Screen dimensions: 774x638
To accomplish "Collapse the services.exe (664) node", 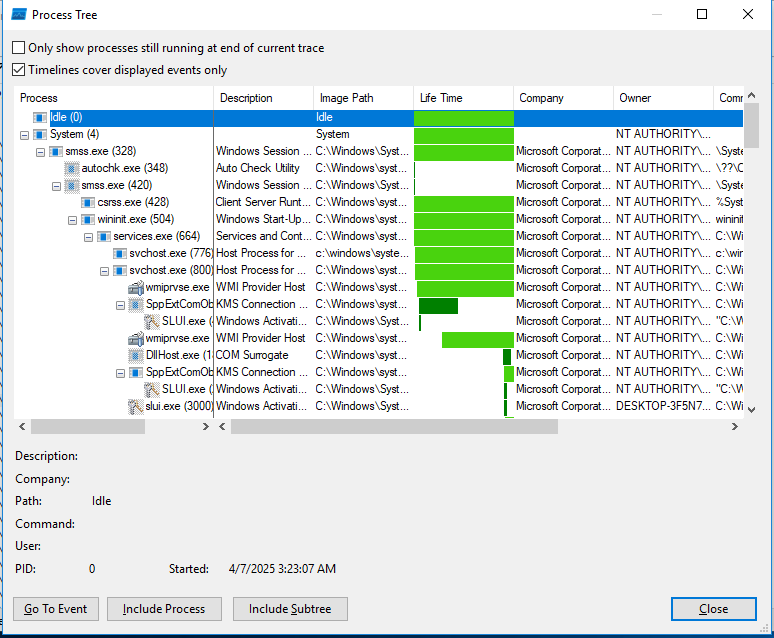I will [88, 238].
